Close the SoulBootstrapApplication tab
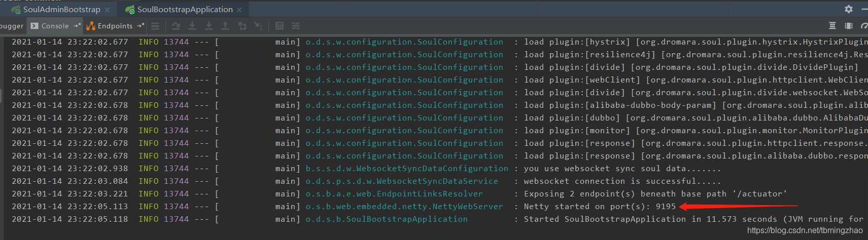This screenshot has height=240, width=868. click(239, 10)
